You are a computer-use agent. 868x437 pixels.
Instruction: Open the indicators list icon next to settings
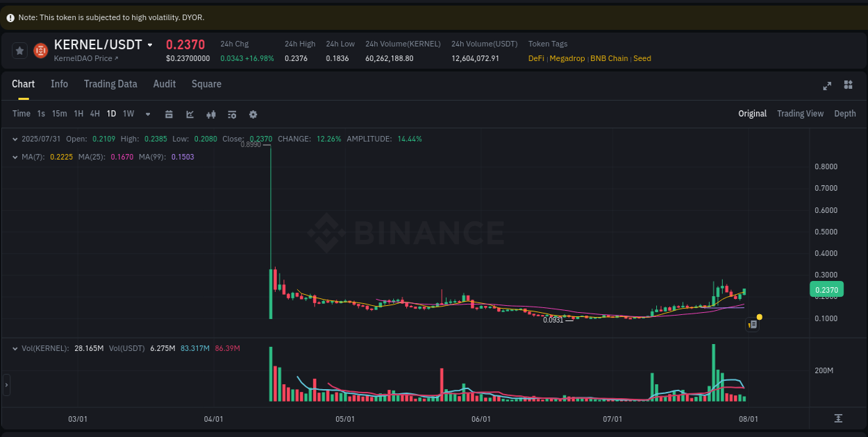[232, 114]
